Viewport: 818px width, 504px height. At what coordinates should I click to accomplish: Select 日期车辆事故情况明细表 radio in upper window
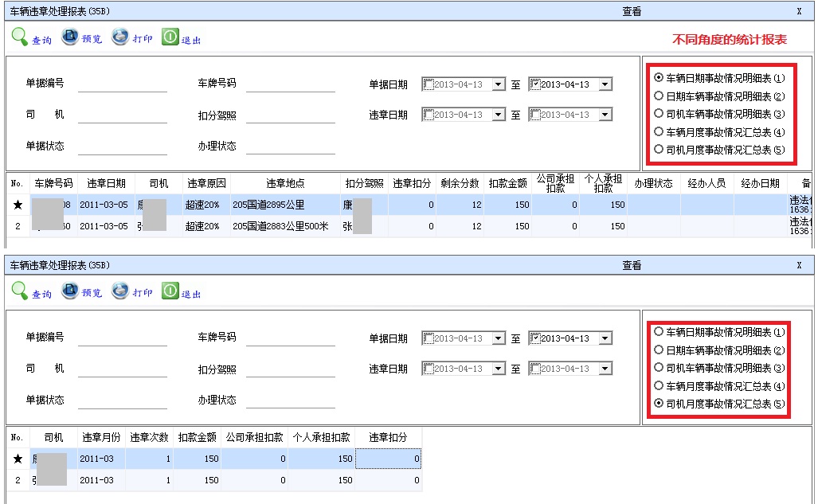tap(659, 96)
